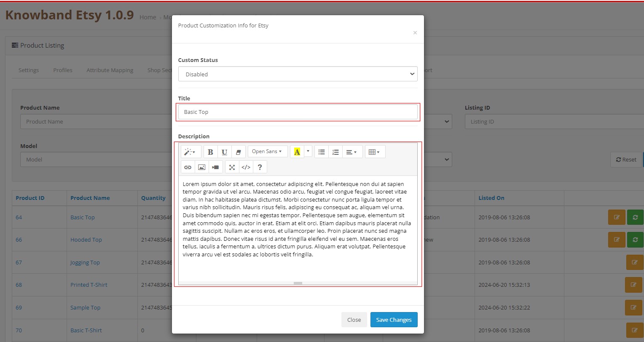644x342 pixels.
Task: Grab the editor resize handle bar
Action: (298, 283)
